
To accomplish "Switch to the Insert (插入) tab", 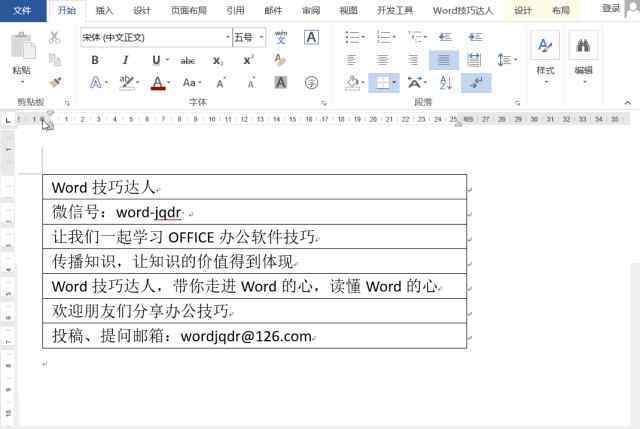I will 104,11.
